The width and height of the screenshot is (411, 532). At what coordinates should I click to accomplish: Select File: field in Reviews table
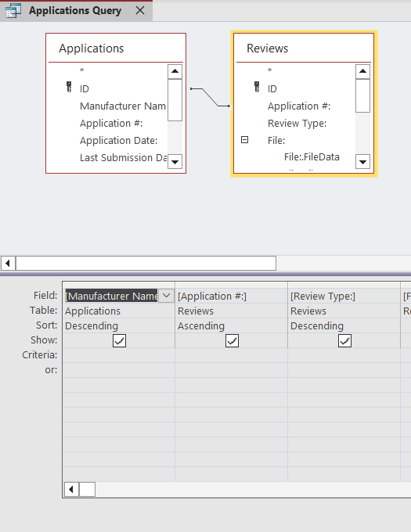[276, 141]
